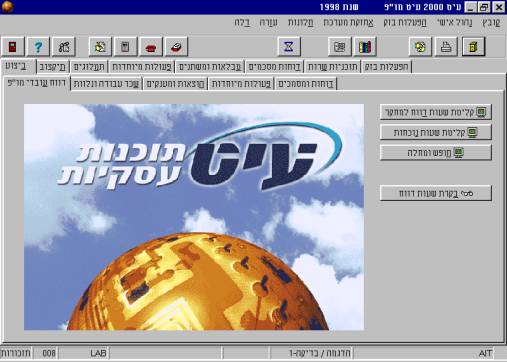Switch to the תקציב tab
Viewport: 507px width, 362px height.
pyautogui.click(x=53, y=67)
